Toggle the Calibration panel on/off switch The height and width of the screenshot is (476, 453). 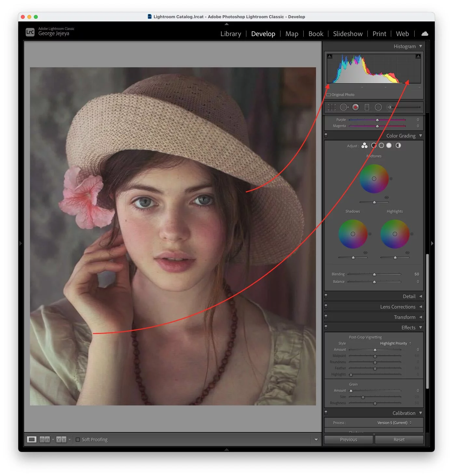click(x=326, y=413)
